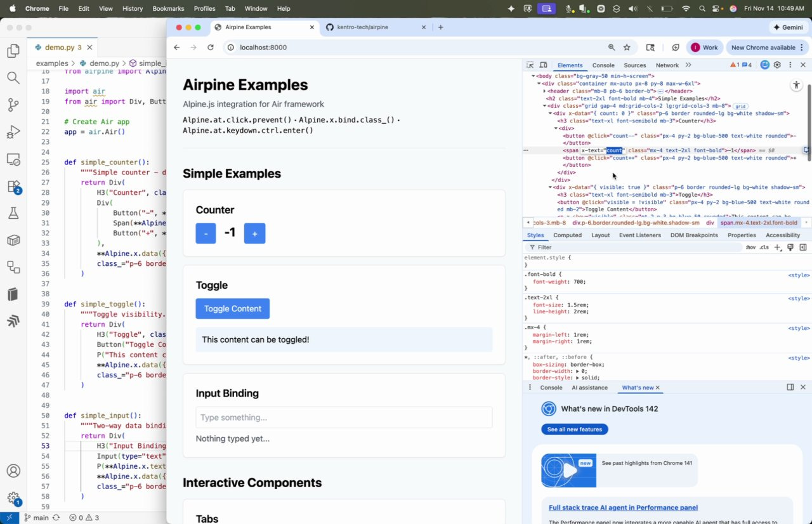Image resolution: width=812 pixels, height=524 pixels.
Task: Open DevTools settings gear
Action: (x=777, y=65)
